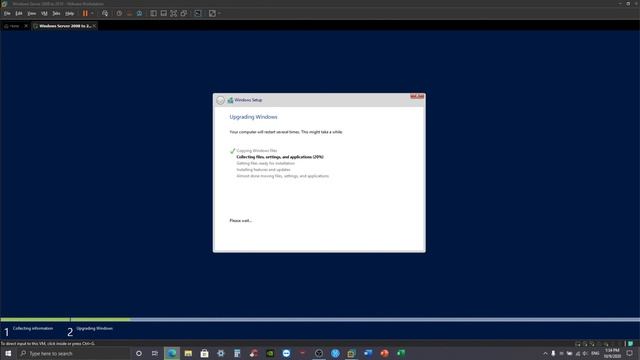The height and width of the screenshot is (360, 640).
Task: Show hidden system tray icons
Action: coord(545,353)
